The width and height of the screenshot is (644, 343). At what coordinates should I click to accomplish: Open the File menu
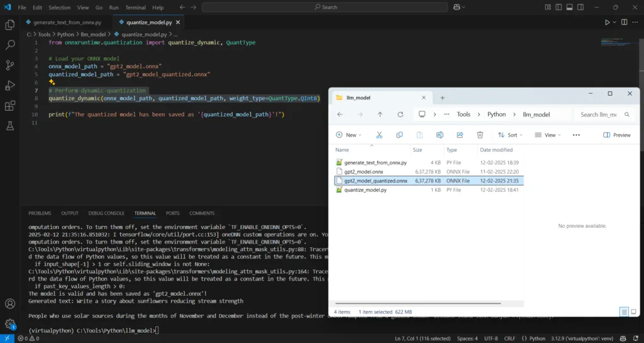[x=22, y=8]
